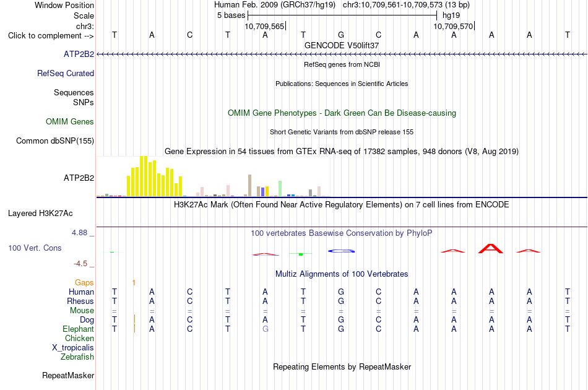Click the Zebrafish species label

point(77,357)
